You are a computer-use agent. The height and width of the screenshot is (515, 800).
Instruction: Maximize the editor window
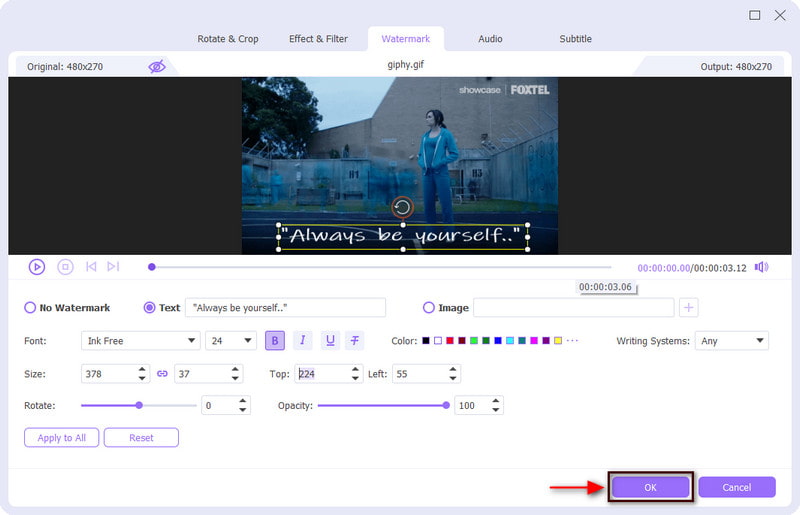click(755, 15)
